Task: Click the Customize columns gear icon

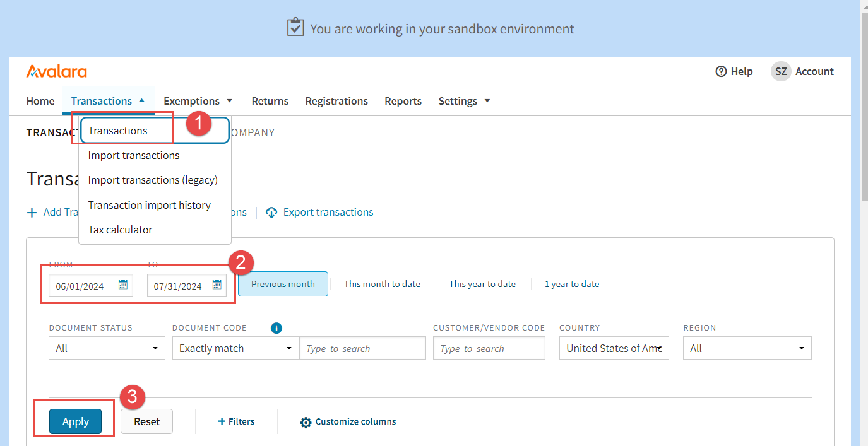Action: [x=306, y=422]
